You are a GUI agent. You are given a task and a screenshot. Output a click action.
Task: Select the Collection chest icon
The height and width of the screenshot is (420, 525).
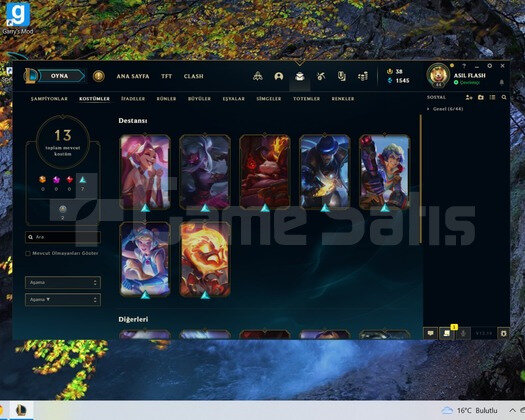pyautogui.click(x=300, y=76)
